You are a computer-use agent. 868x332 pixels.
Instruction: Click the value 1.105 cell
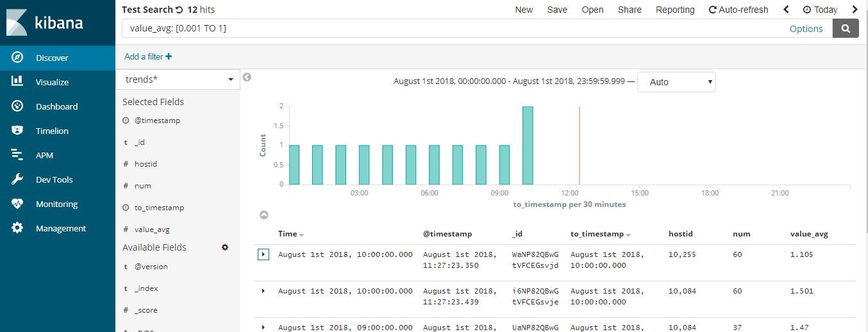click(x=801, y=254)
